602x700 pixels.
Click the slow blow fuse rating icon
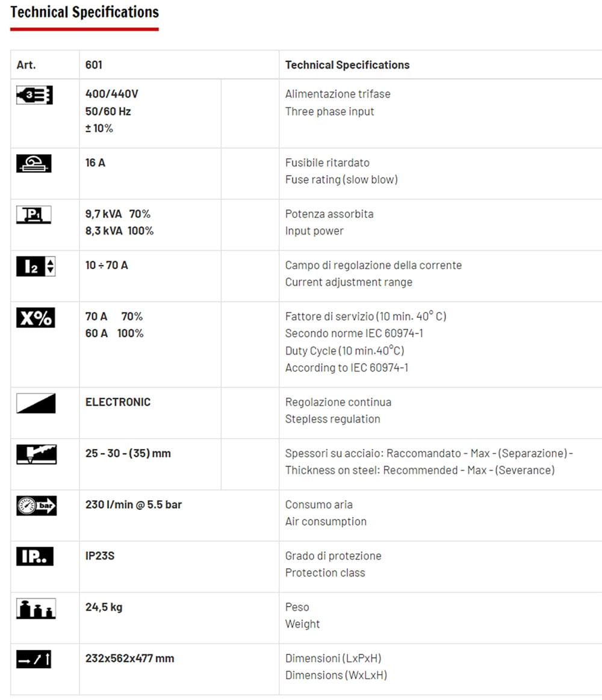34,164
